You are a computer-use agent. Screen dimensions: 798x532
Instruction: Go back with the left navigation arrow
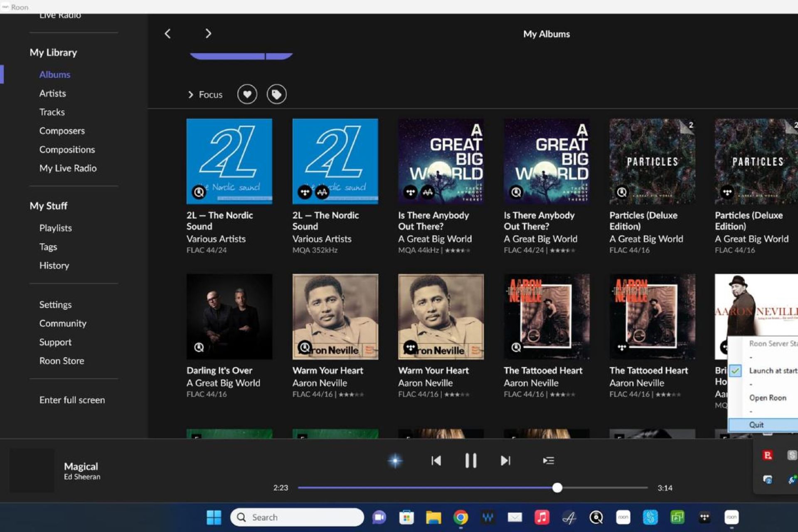click(x=167, y=34)
